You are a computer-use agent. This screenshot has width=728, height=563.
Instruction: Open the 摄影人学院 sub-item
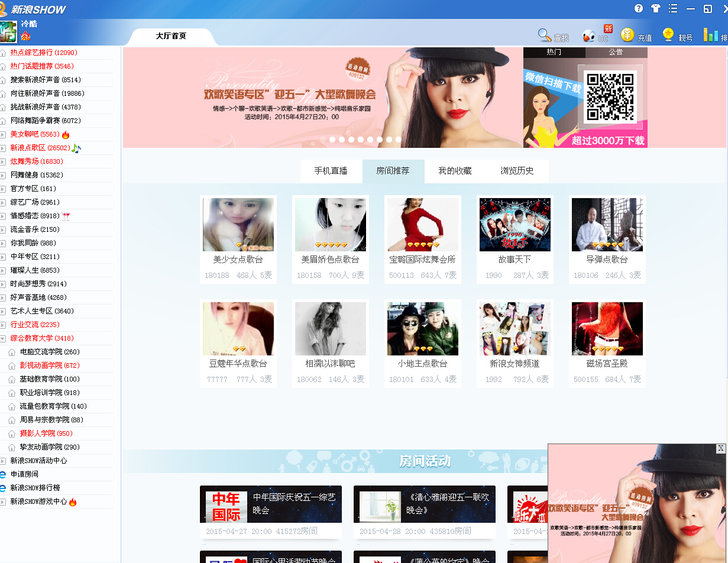(46, 433)
